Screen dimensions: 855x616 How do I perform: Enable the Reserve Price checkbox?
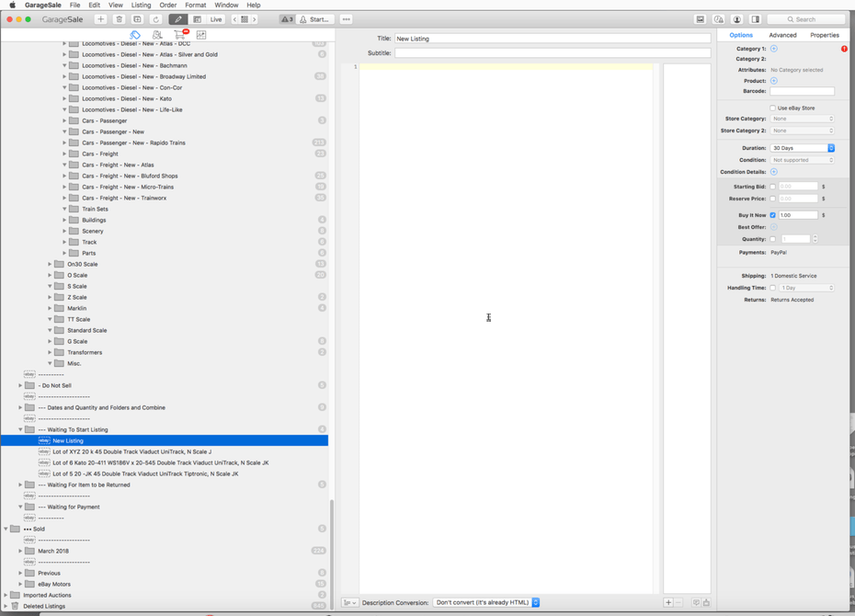click(x=772, y=199)
